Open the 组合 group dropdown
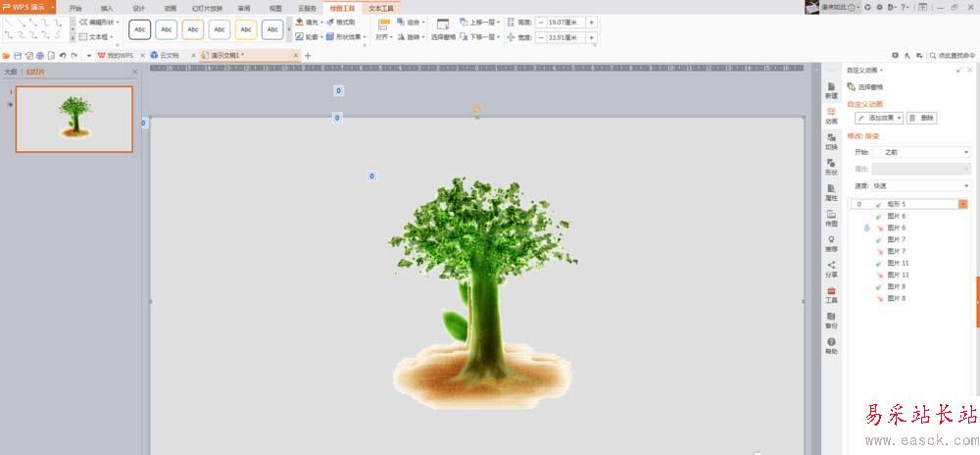This screenshot has width=980, height=455. [x=412, y=22]
